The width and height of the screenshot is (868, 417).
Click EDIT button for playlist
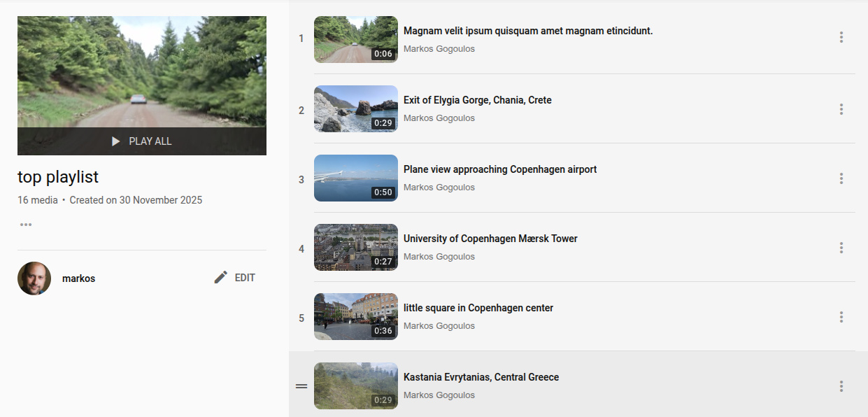pos(244,278)
